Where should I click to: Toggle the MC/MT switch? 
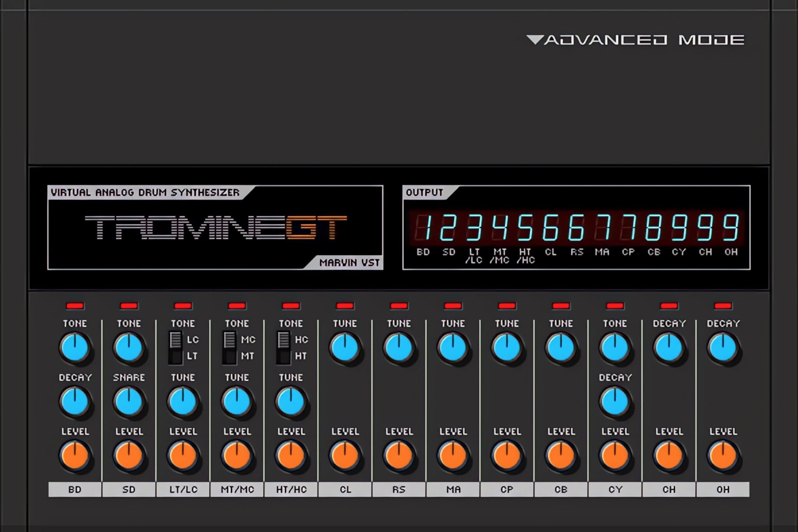point(230,348)
